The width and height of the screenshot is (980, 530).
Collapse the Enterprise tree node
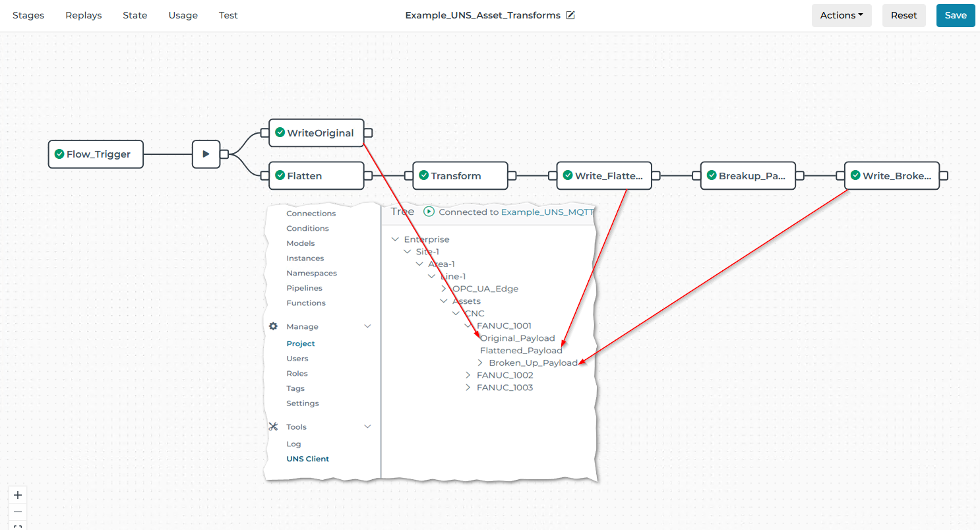395,239
